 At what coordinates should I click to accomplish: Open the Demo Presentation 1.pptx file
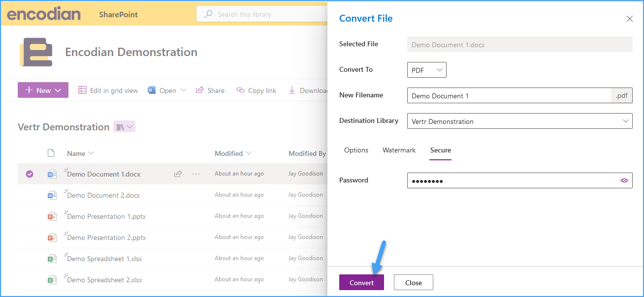(106, 216)
